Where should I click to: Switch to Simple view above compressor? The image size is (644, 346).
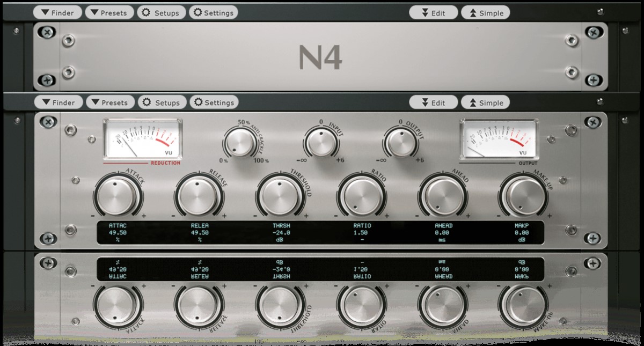(x=485, y=102)
